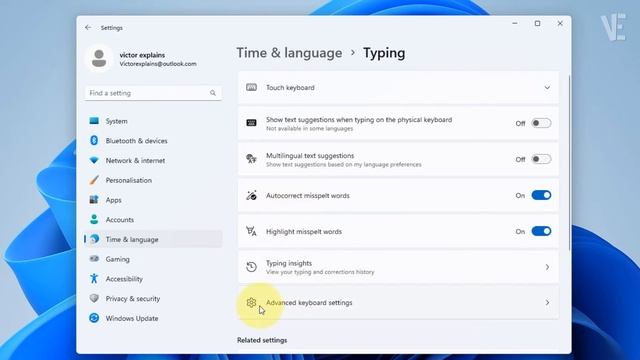The width and height of the screenshot is (640, 360).
Task: Click the Multilingual text suggestions icon
Action: point(251,159)
